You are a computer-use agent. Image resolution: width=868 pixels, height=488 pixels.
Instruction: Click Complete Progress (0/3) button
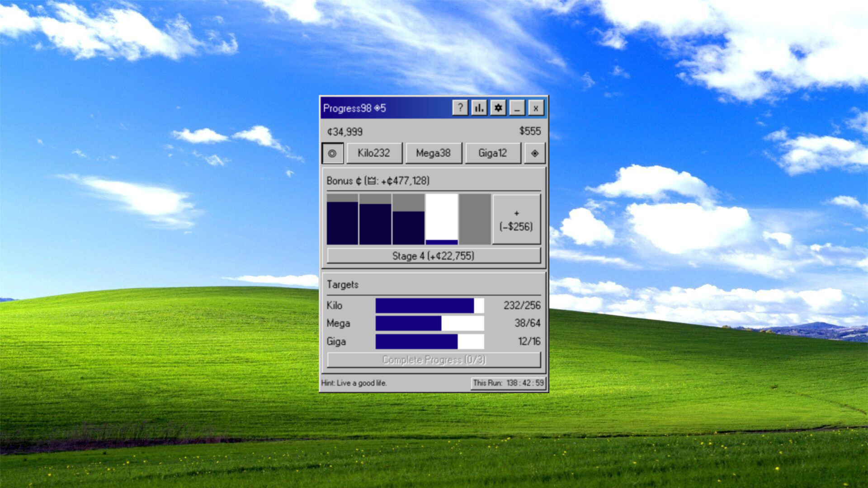[x=434, y=360]
